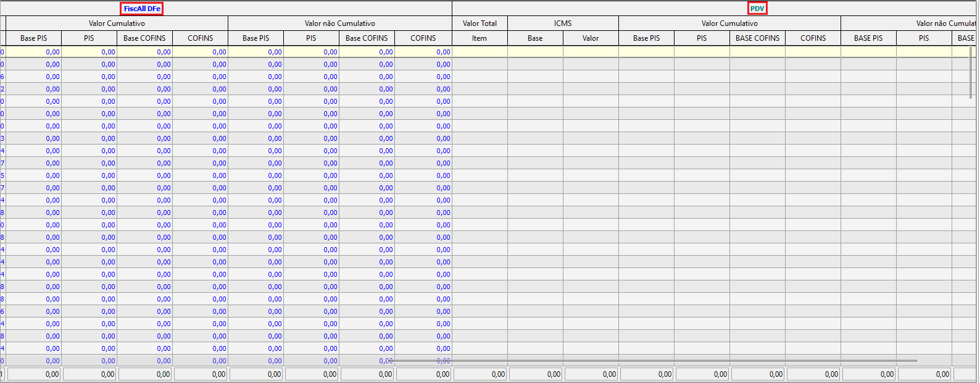The width and height of the screenshot is (980, 383).
Task: Click footer total under PDV Cumulativo COFINS
Action: pyautogui.click(x=813, y=374)
